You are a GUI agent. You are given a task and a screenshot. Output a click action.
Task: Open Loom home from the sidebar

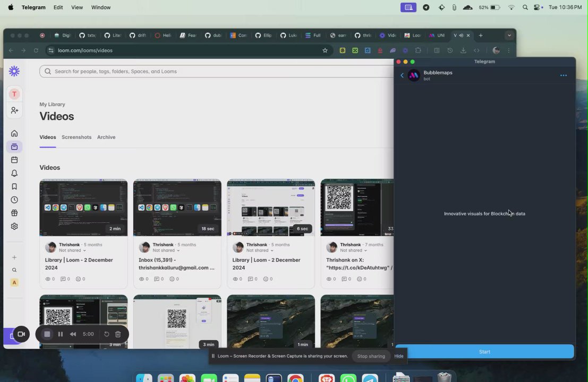click(14, 133)
